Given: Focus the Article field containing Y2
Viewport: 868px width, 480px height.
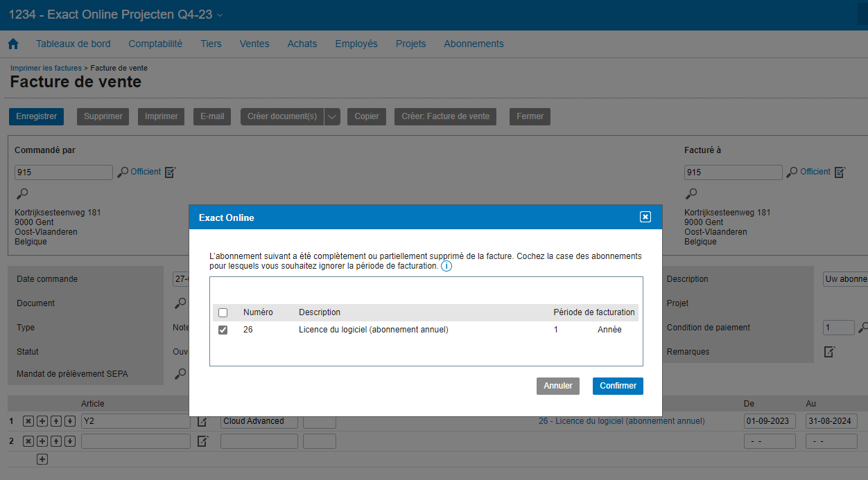Looking at the screenshot, I should tap(136, 421).
